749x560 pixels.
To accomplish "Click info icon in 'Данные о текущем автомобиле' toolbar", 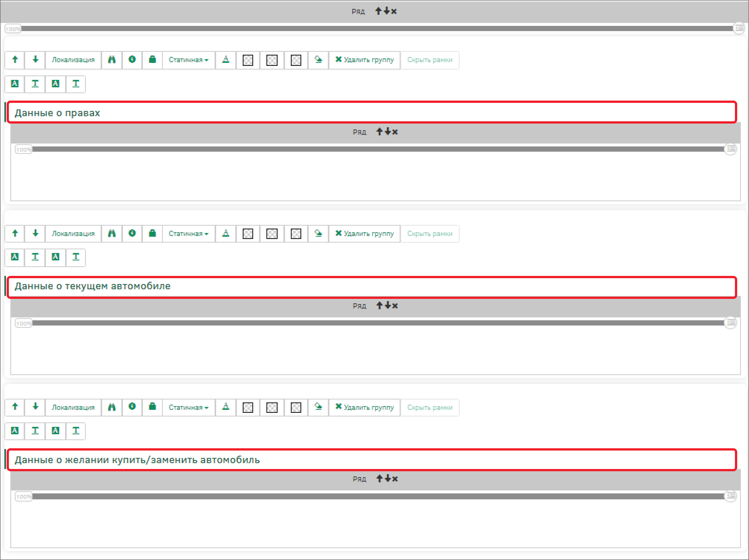I will (132, 233).
